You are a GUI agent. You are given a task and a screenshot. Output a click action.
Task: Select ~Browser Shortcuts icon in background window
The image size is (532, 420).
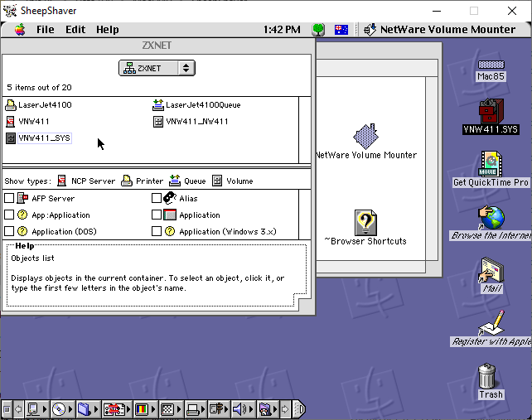coord(365,228)
